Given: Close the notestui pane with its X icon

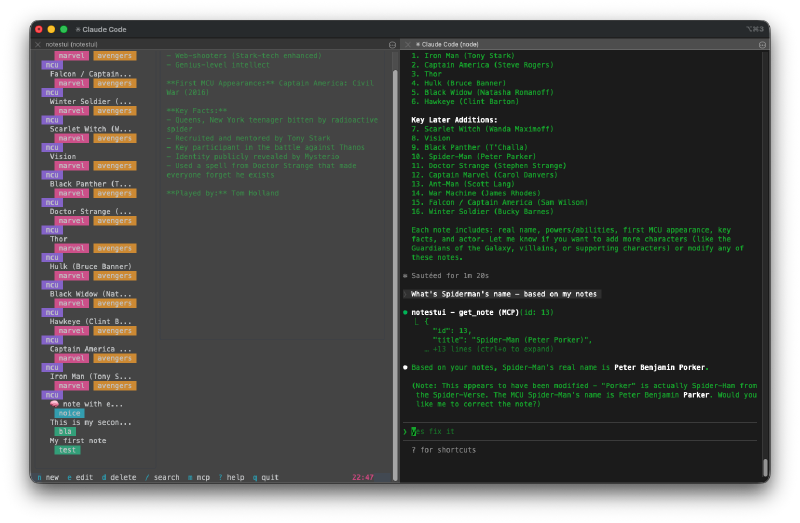Looking at the screenshot, I should (38, 44).
